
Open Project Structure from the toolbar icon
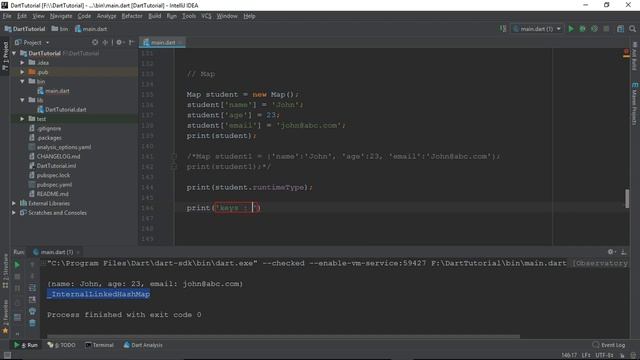pos(620,29)
